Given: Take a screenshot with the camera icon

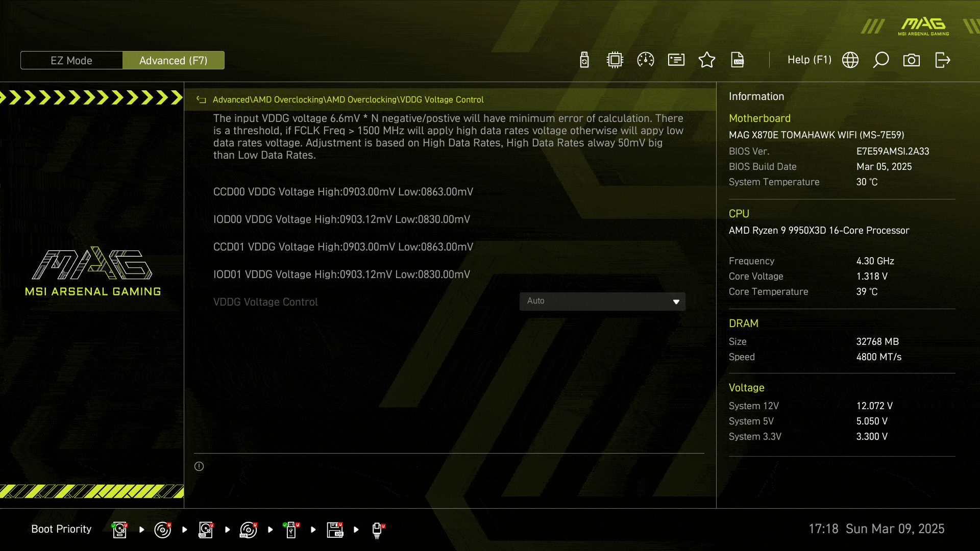Looking at the screenshot, I should click(x=912, y=60).
